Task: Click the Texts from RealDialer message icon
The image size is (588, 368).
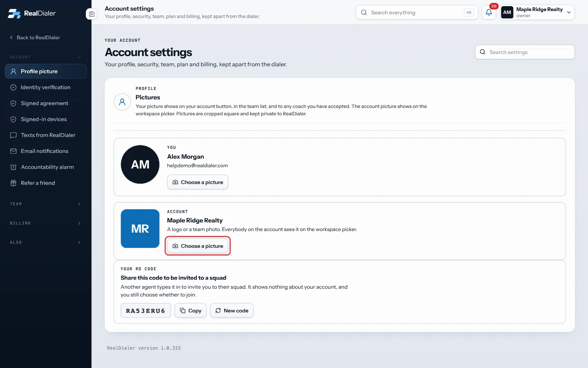Action: (13, 135)
